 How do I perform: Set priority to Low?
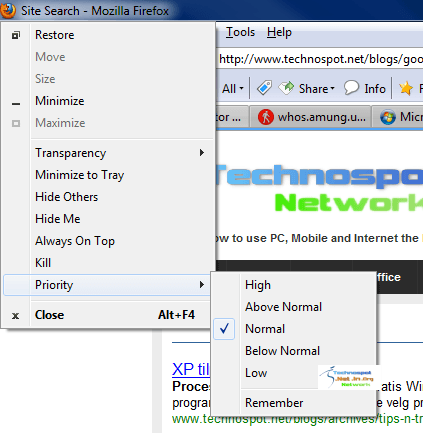click(293, 373)
